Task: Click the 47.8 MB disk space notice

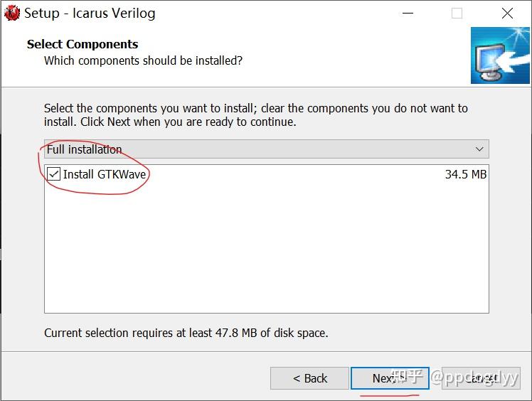Action: coord(186,333)
